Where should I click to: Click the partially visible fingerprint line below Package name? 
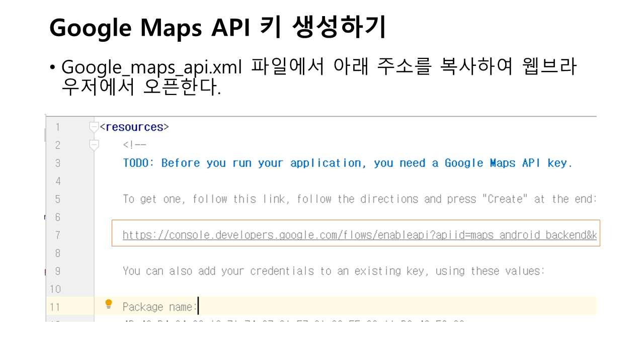coord(293,320)
